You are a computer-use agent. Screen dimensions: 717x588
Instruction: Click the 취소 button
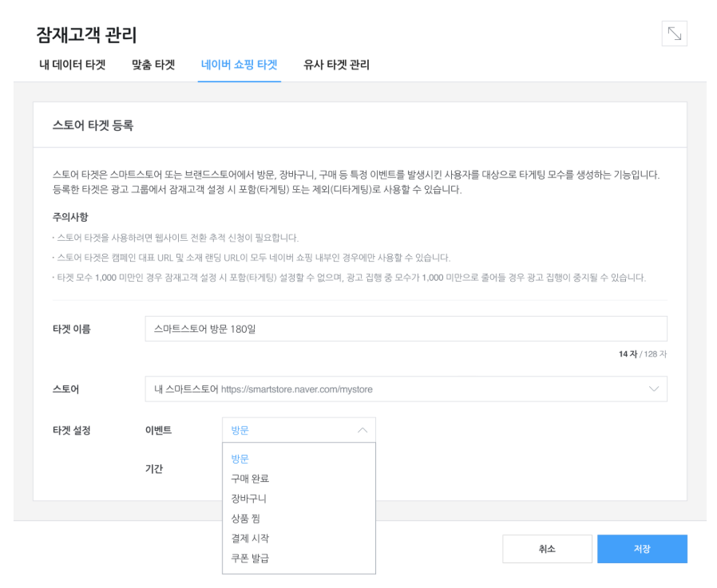click(547, 549)
